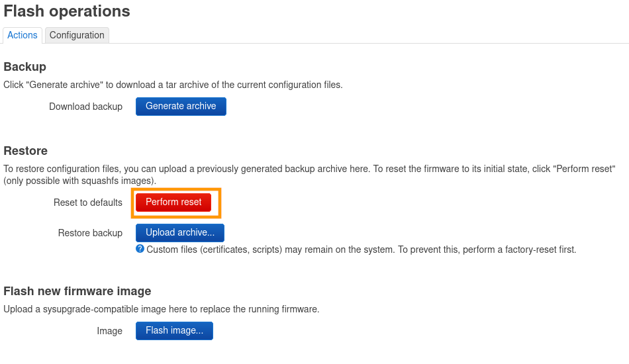Click the red Perform reset button
The height and width of the screenshot is (364, 629).
[173, 203]
